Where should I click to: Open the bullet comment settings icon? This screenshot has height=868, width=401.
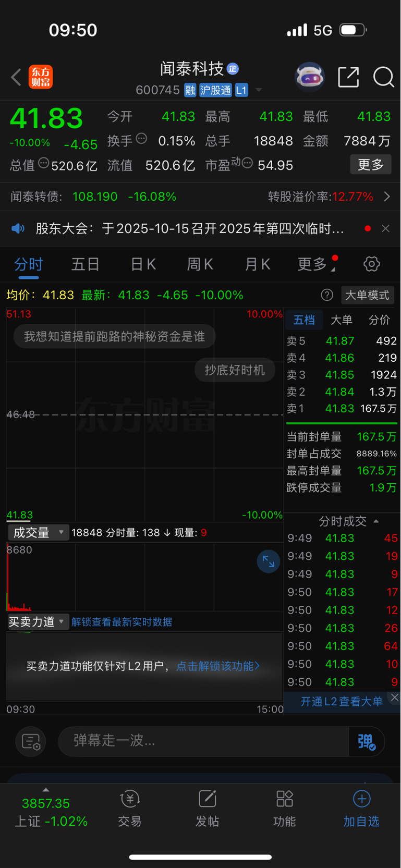(31, 741)
